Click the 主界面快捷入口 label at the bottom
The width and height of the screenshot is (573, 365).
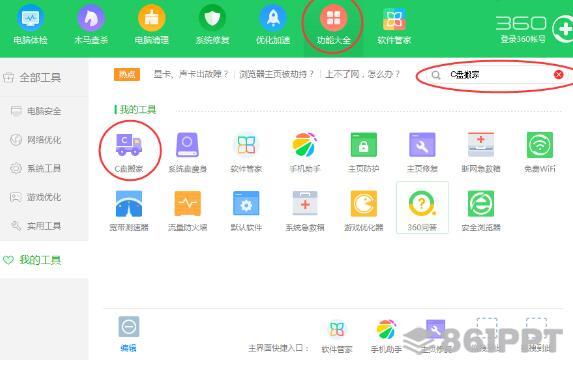[x=279, y=348]
